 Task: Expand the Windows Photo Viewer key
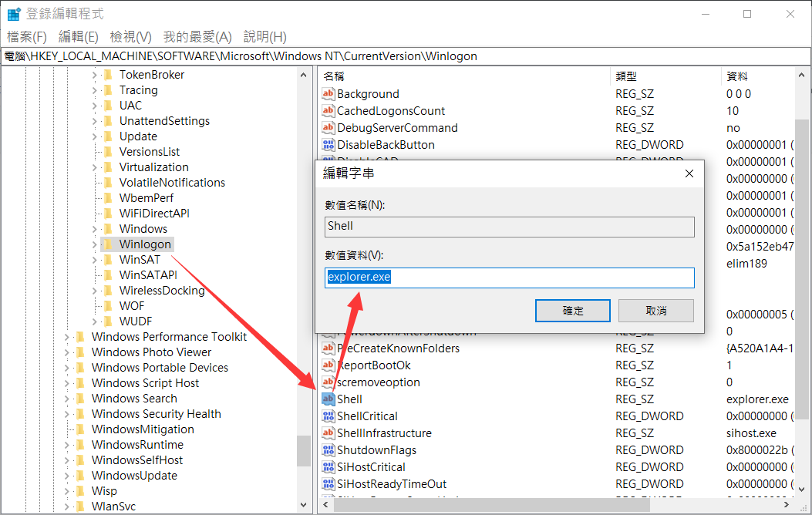67,352
